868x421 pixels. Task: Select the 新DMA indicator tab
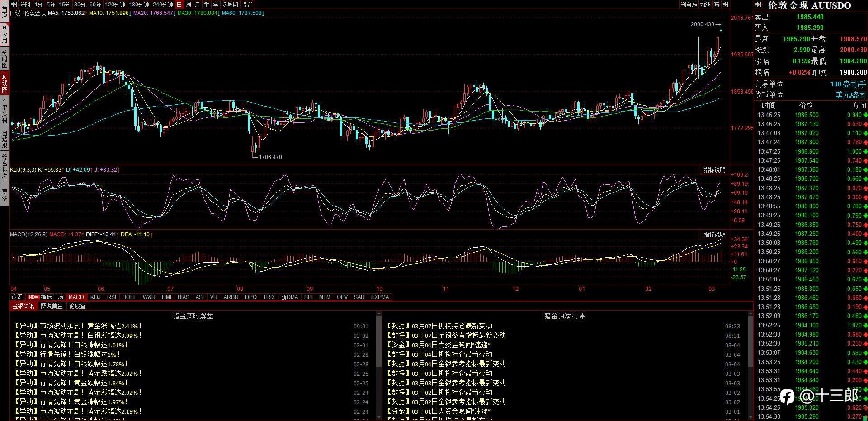pos(290,297)
